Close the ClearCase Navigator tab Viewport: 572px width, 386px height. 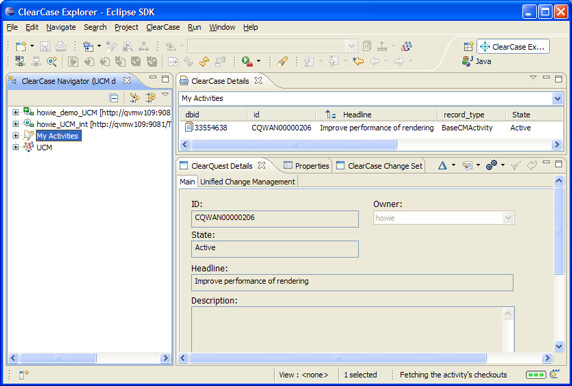click(x=127, y=80)
